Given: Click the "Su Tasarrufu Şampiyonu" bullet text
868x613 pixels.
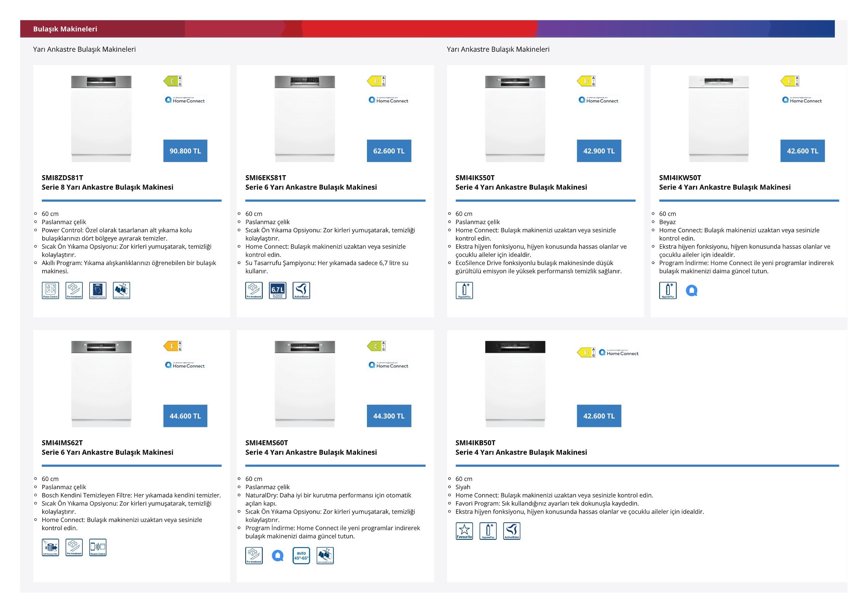Looking at the screenshot, I should point(327,267).
